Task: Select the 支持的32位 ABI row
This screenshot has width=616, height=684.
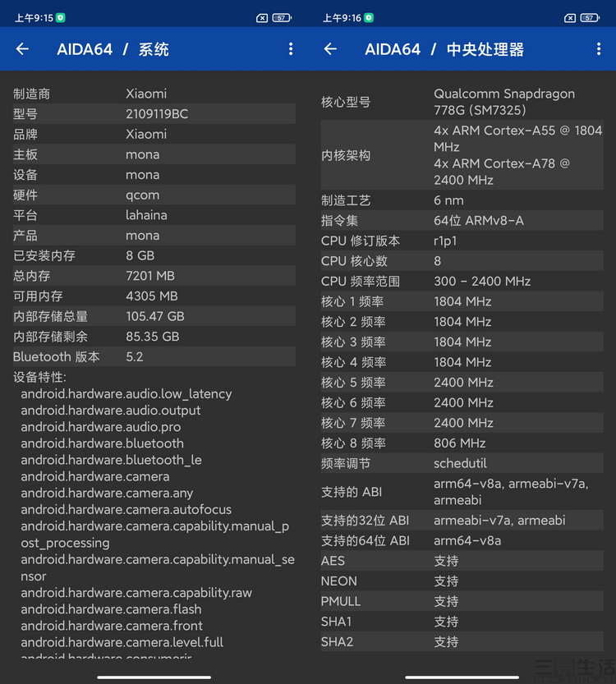Action: 462,521
